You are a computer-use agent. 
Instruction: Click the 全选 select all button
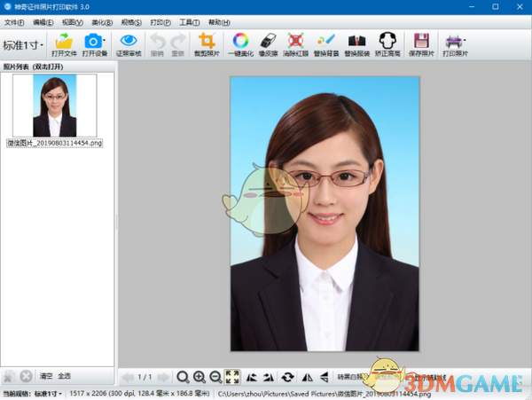pos(65,377)
